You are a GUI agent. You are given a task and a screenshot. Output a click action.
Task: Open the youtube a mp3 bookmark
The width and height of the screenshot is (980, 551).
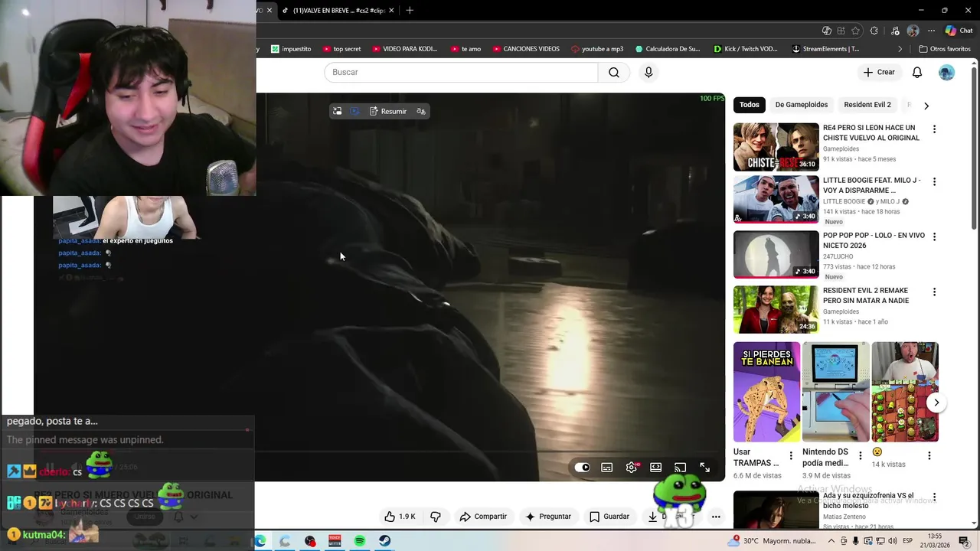click(x=597, y=49)
